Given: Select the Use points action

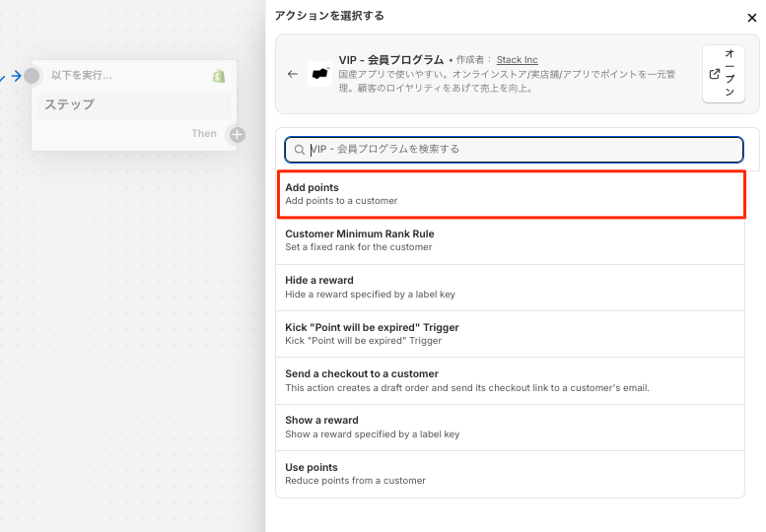Looking at the screenshot, I should pos(510,475).
